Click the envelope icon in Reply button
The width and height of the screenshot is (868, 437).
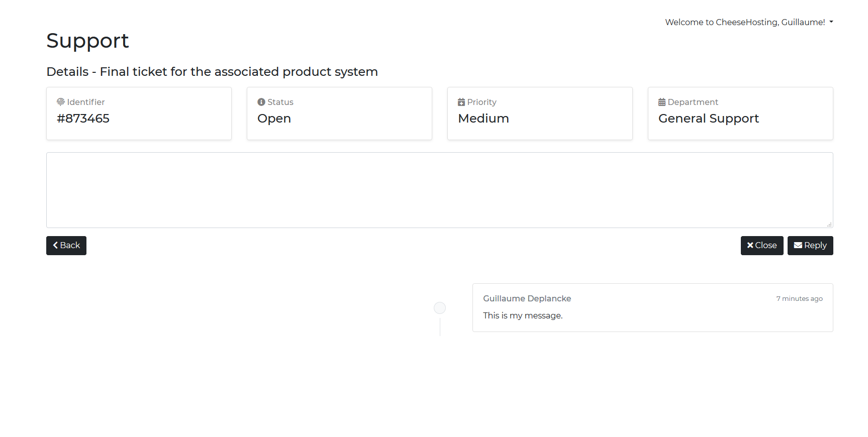(798, 246)
